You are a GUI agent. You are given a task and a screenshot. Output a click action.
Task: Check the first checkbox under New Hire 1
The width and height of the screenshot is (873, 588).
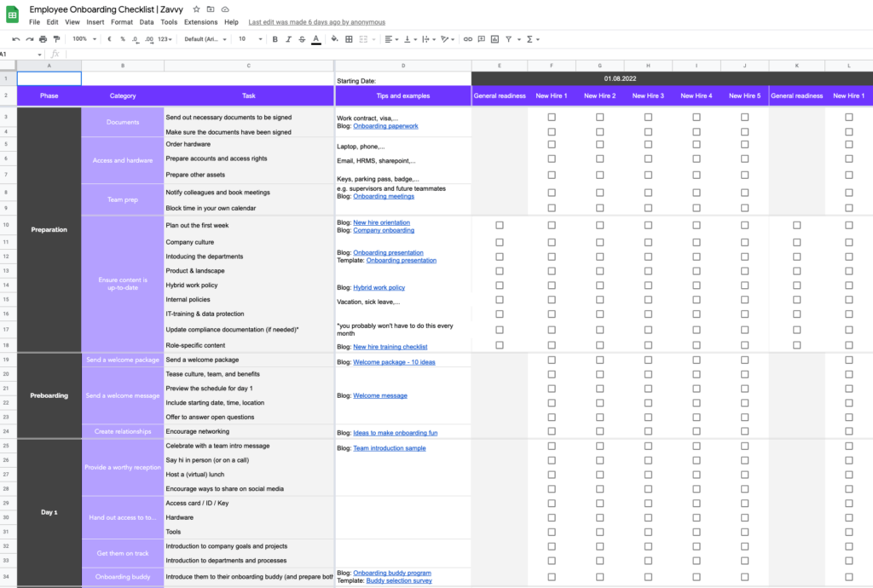552,118
